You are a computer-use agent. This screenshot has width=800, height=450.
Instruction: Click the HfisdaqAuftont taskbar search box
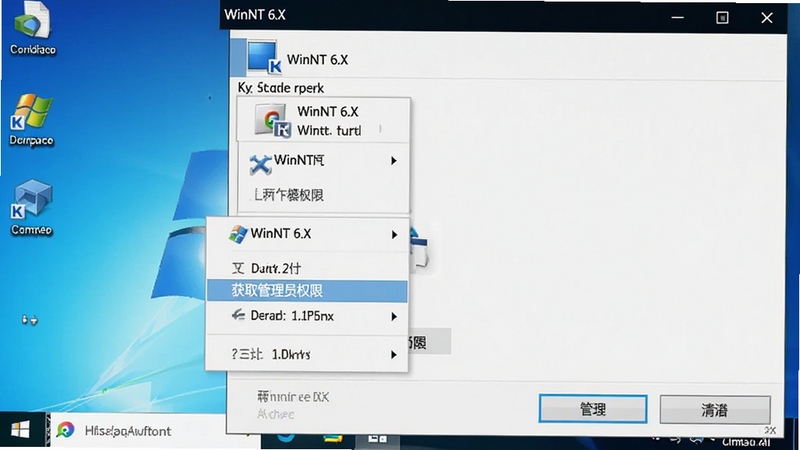pyautogui.click(x=138, y=431)
